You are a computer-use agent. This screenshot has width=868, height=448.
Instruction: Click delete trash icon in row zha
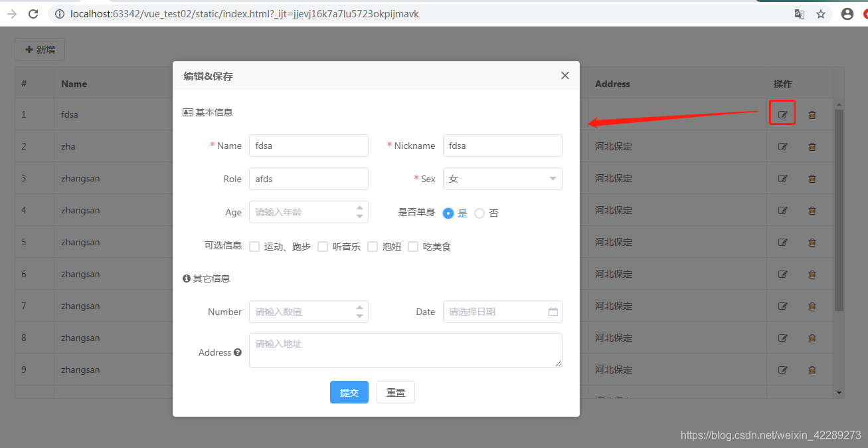tap(812, 146)
